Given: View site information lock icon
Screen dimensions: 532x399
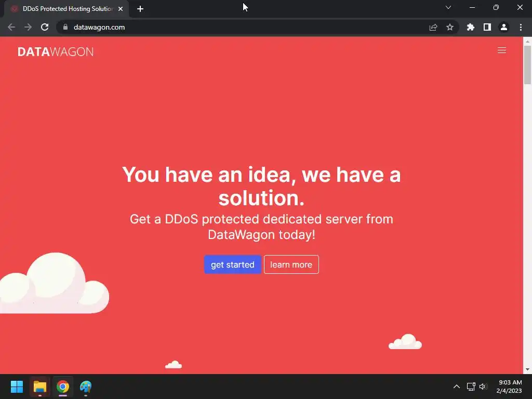Looking at the screenshot, I should pos(65,27).
